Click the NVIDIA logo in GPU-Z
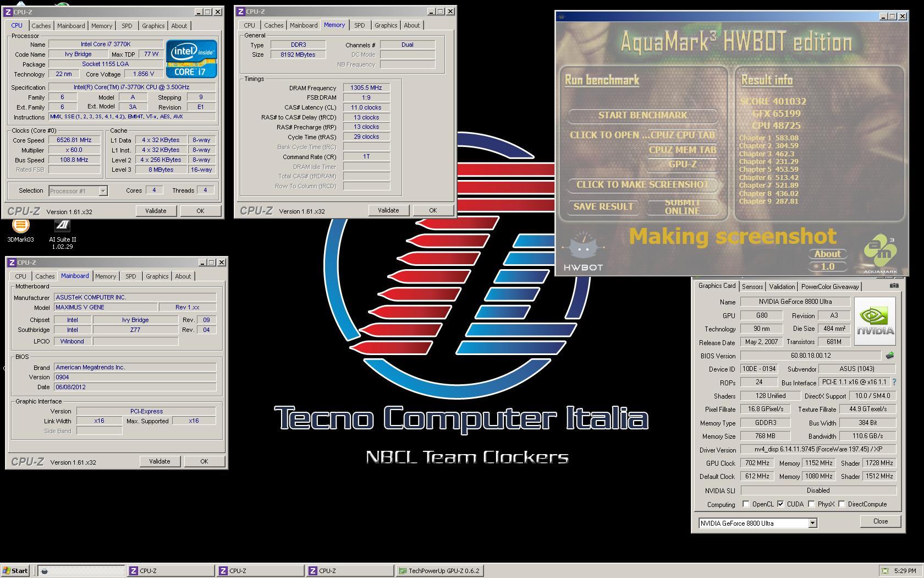This screenshot has width=924, height=578. pos(875,321)
